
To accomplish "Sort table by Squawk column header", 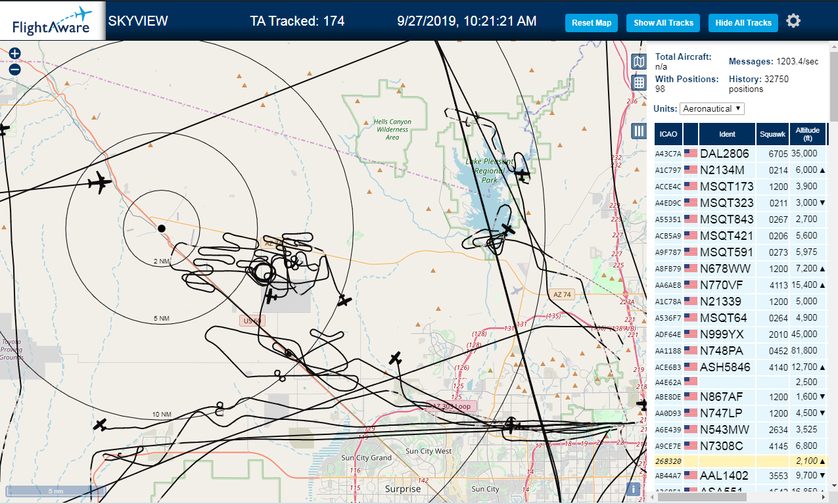I will pyautogui.click(x=772, y=134).
